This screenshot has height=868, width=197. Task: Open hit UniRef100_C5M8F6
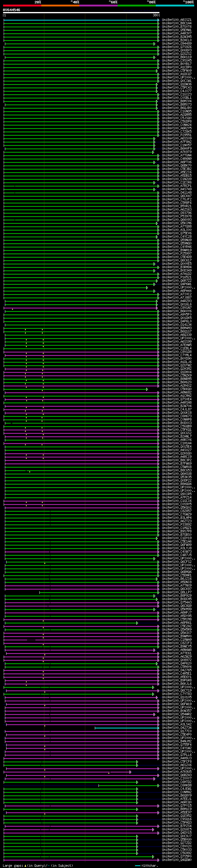176,203
